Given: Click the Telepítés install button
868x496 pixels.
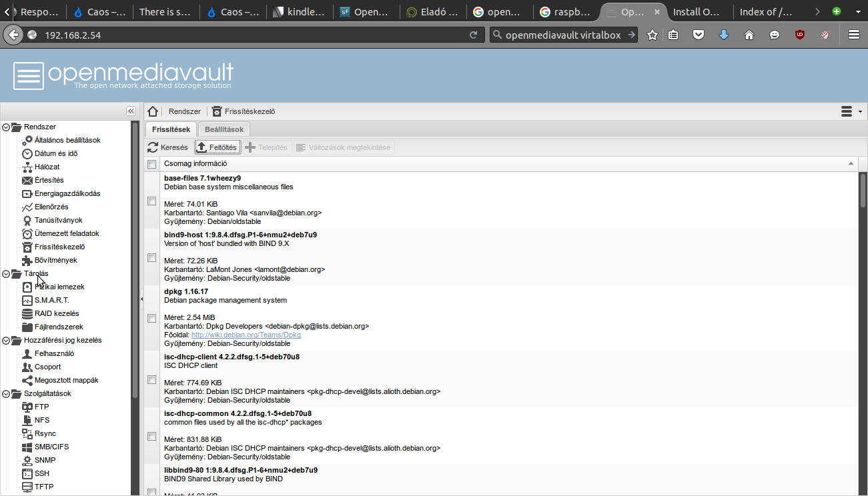Looking at the screenshot, I should click(x=266, y=147).
